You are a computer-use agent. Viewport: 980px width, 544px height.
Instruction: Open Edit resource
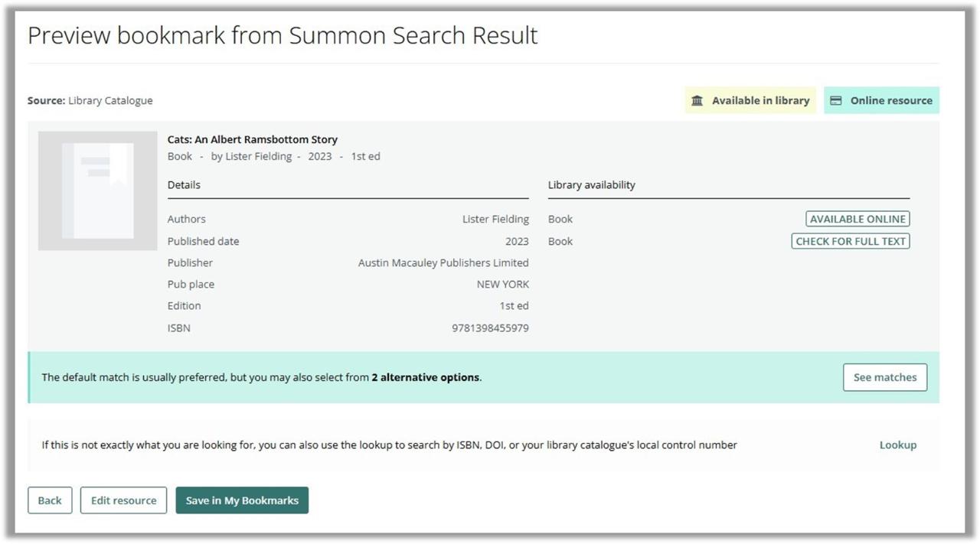pyautogui.click(x=123, y=500)
